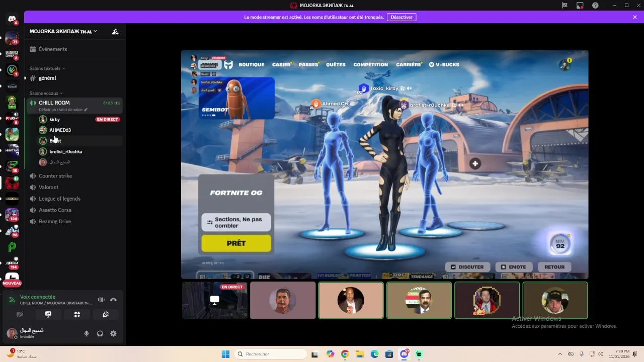Click the screen share icon in voice panel
This screenshot has height=362, width=644.
point(48,314)
